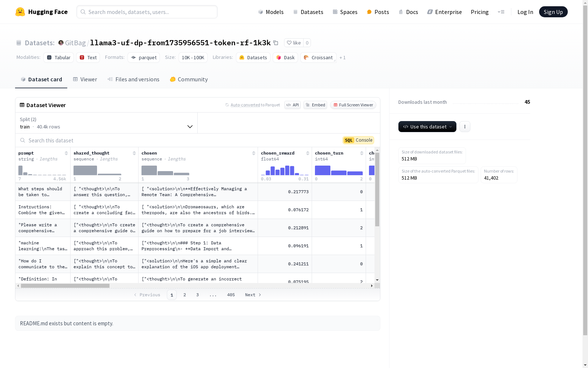Click the 10K - 100K size tag
This screenshot has width=588, height=368.
(x=193, y=57)
